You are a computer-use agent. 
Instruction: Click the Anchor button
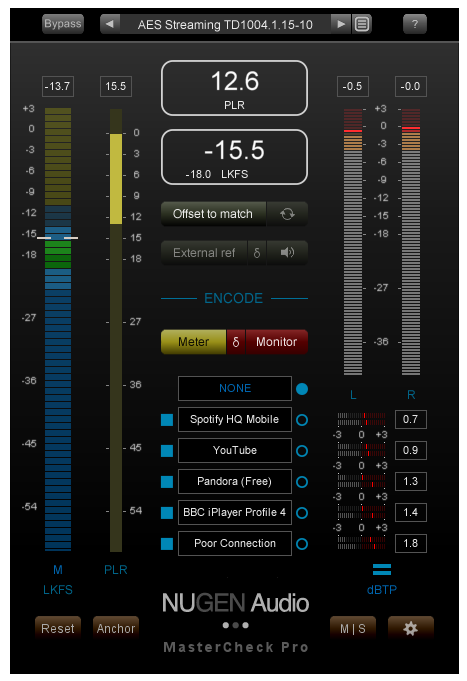[x=116, y=628]
